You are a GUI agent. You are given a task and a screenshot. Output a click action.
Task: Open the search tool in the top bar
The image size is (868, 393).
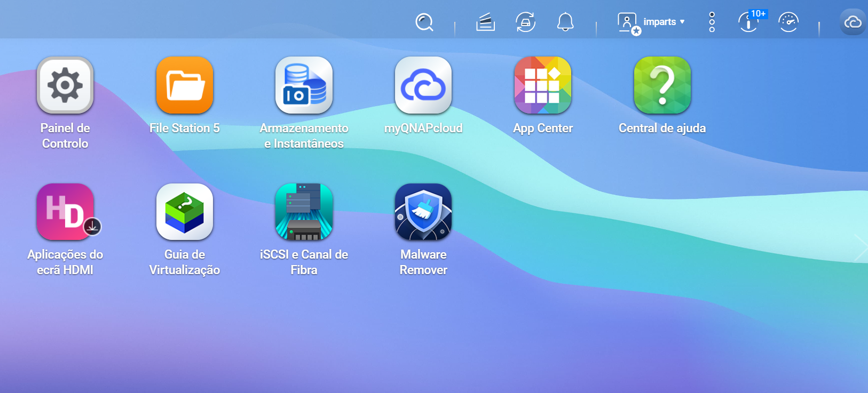pyautogui.click(x=424, y=22)
